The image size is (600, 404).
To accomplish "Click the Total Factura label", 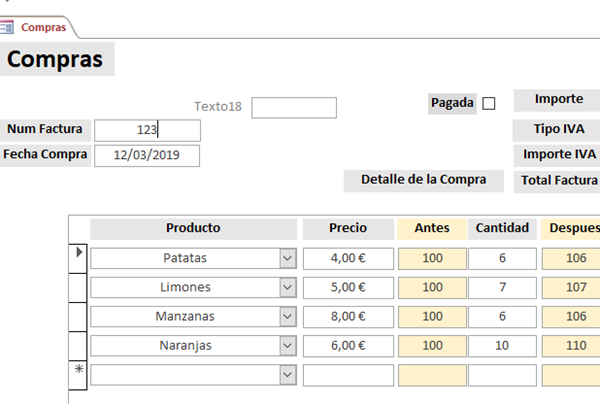I will tap(559, 181).
